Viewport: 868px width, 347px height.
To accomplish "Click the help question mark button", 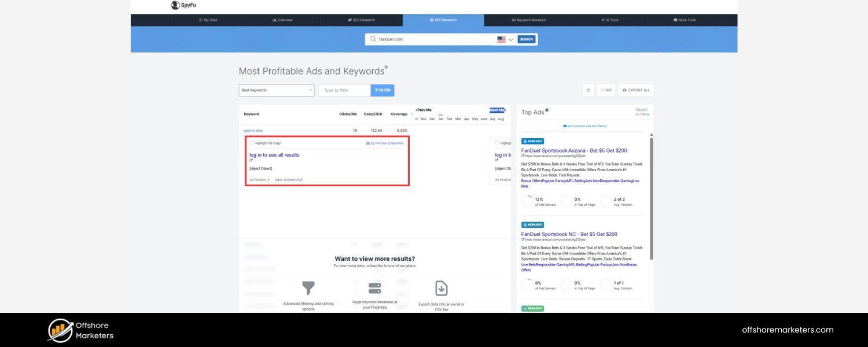I will tap(588, 90).
